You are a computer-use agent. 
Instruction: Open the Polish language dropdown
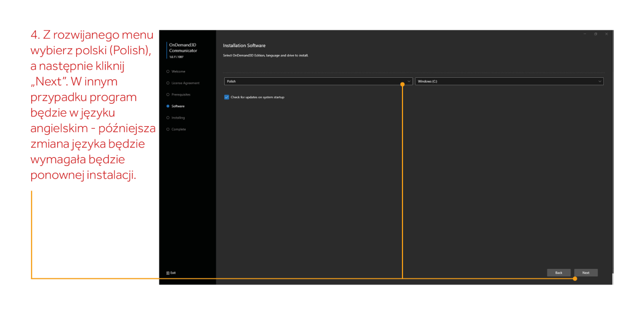(318, 82)
